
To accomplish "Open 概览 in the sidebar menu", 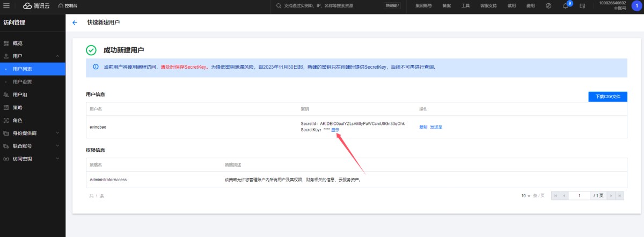I will [18, 43].
